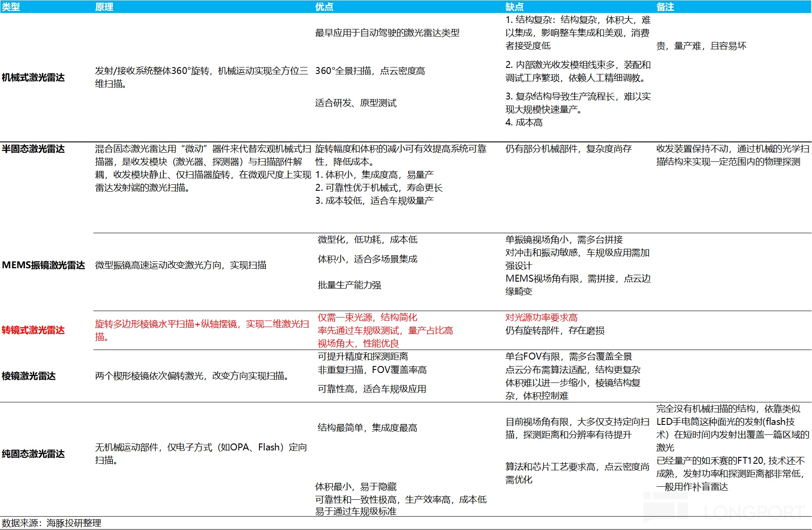Click the text 360°全景扫描，点云密度高

click(x=370, y=71)
